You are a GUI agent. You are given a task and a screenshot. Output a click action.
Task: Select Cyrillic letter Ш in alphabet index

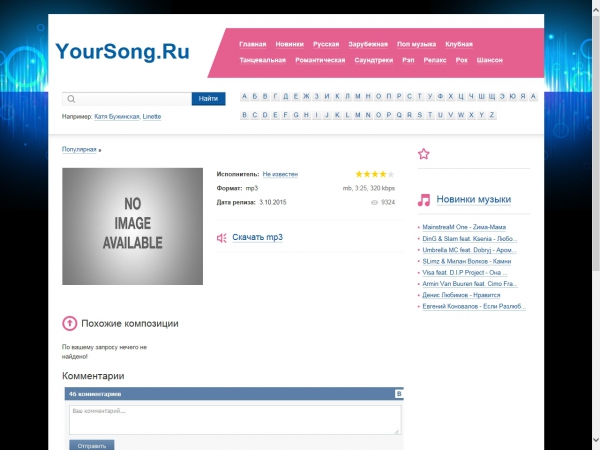[481, 96]
